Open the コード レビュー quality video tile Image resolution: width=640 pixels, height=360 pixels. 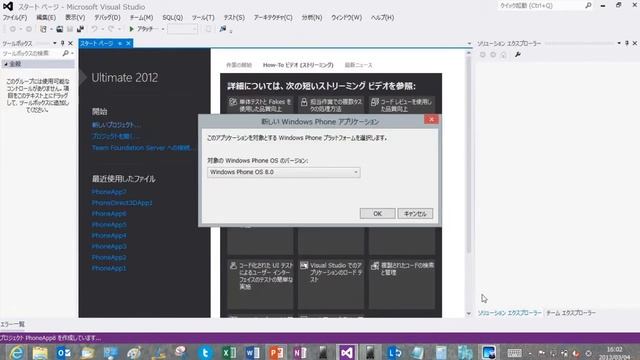402,105
